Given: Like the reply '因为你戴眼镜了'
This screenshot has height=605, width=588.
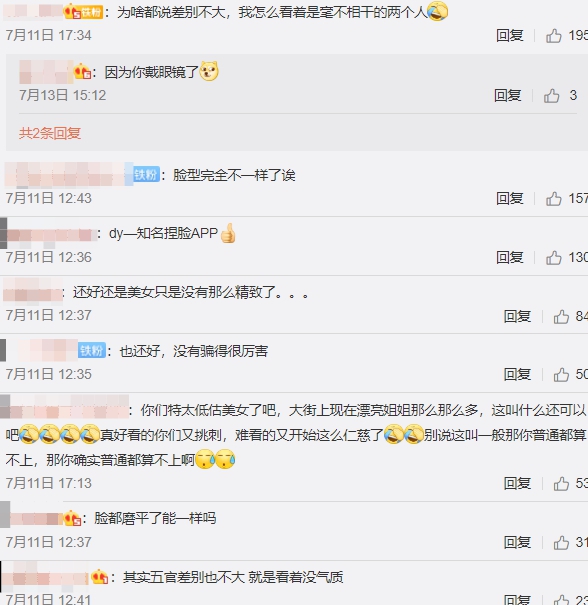Looking at the screenshot, I should click(552, 96).
